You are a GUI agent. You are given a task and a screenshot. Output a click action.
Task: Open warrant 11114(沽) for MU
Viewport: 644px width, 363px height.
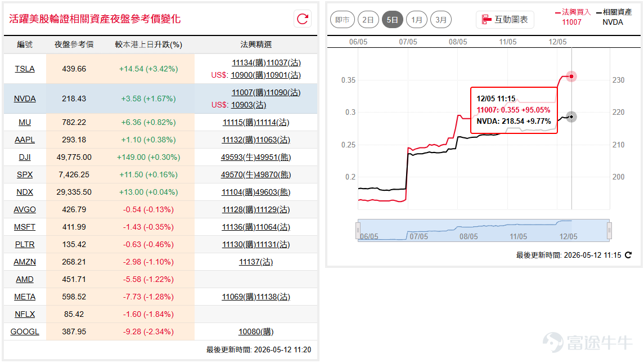(273, 122)
